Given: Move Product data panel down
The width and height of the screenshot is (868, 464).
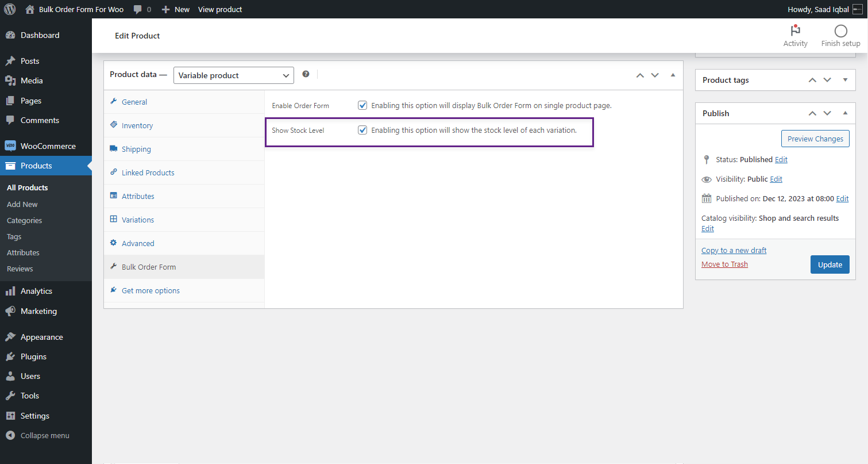Looking at the screenshot, I should point(655,75).
